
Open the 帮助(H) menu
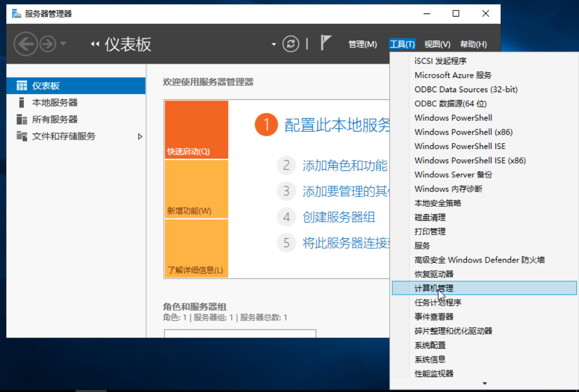click(473, 44)
